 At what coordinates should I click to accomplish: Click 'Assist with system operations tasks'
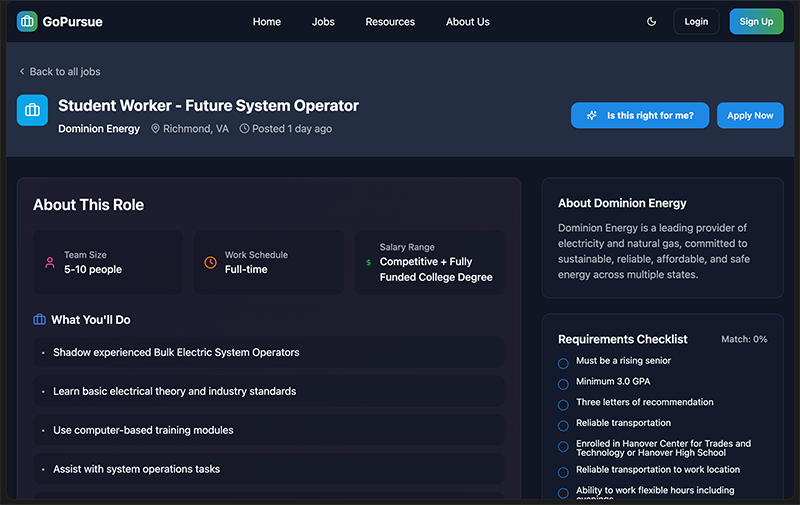pyautogui.click(x=269, y=469)
